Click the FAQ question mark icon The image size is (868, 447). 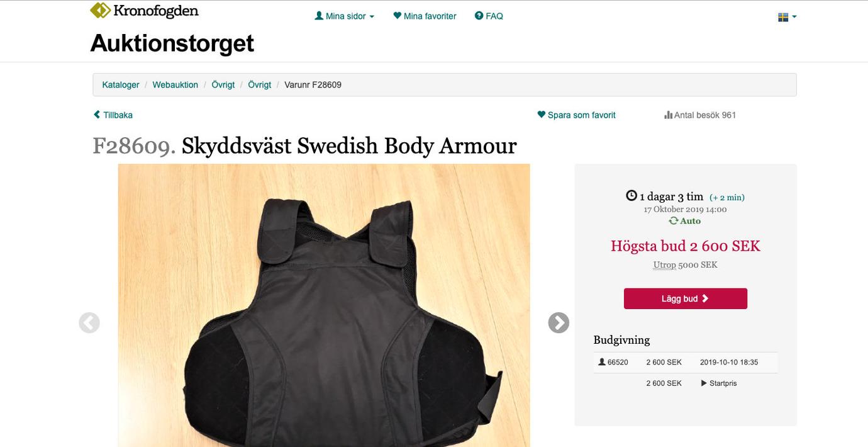[x=479, y=16]
